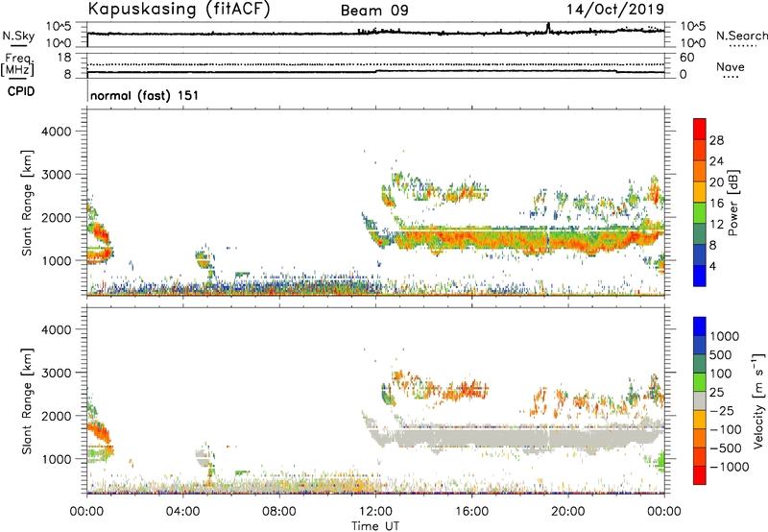Select the -1000 tick on Velocity color bar
768x532 pixels.
730,467
